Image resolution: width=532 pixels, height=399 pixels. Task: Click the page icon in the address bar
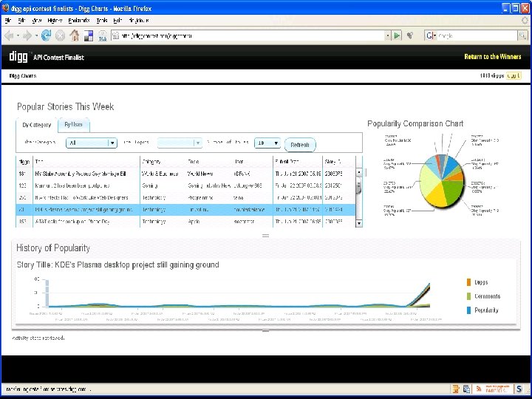coord(116,35)
